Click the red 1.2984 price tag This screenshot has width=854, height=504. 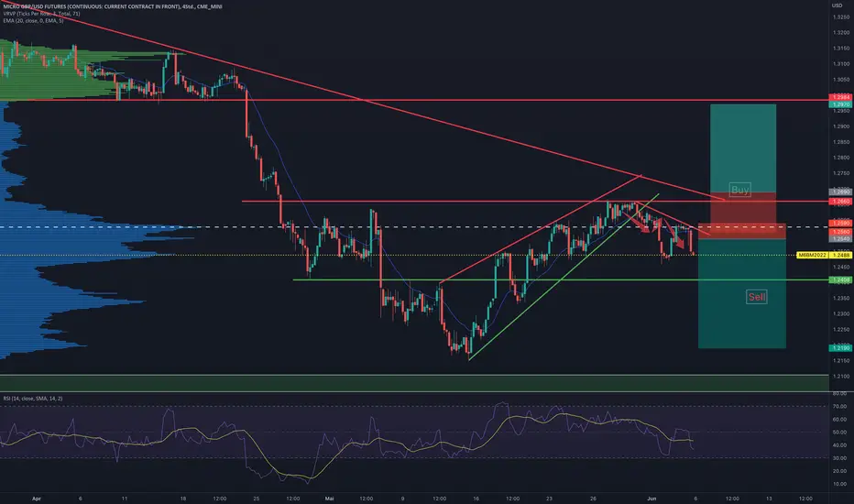click(x=839, y=97)
